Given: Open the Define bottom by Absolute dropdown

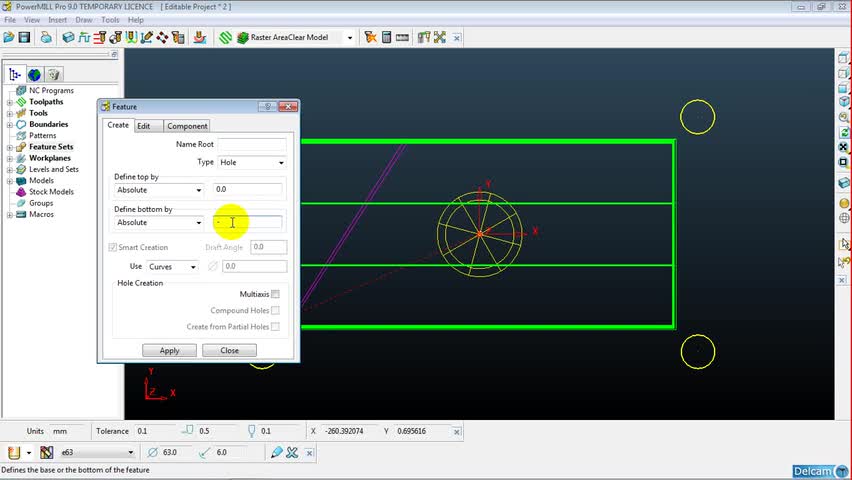Looking at the screenshot, I should (x=159, y=223).
